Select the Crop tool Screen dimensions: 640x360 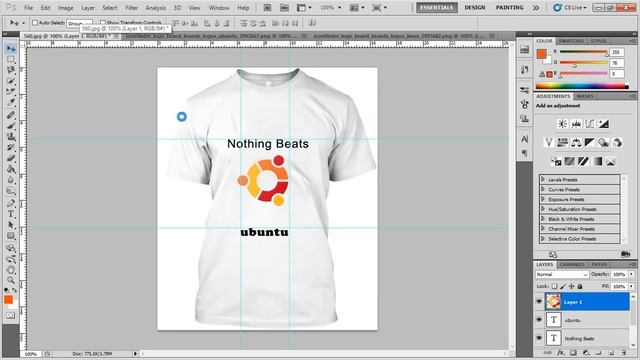tap(11, 91)
